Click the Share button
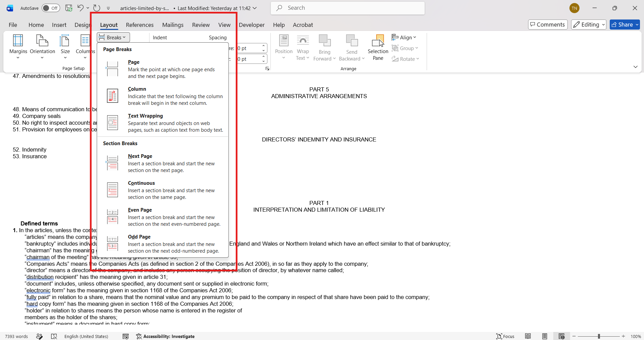 [625, 25]
